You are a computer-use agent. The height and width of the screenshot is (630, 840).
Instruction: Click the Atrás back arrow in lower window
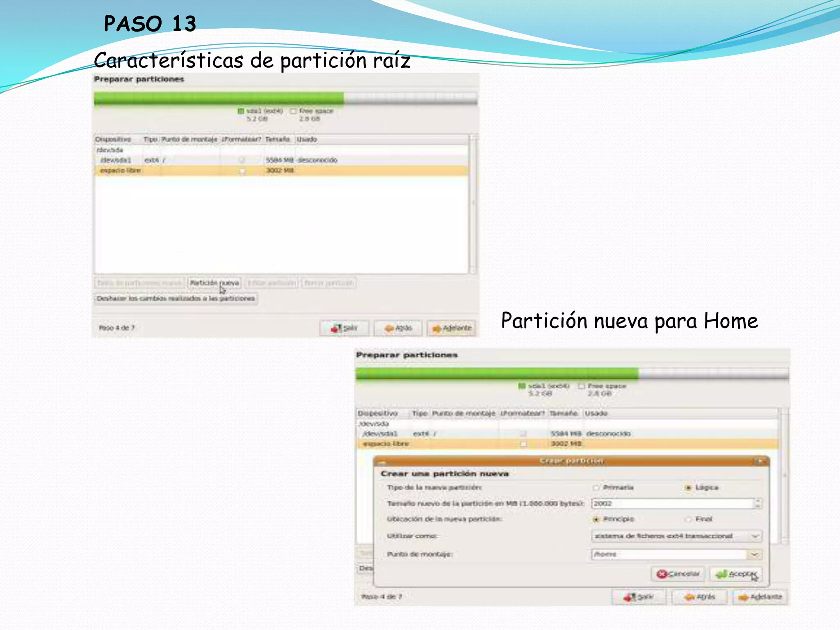click(x=689, y=597)
